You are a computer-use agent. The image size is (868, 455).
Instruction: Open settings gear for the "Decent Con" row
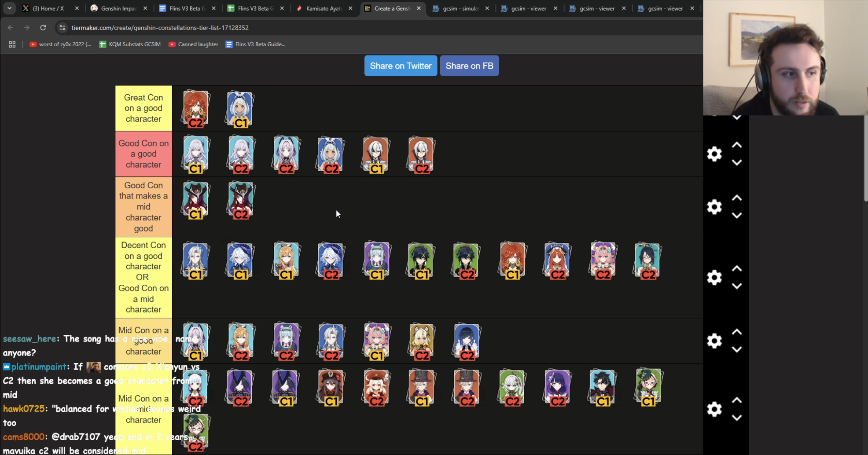click(714, 278)
